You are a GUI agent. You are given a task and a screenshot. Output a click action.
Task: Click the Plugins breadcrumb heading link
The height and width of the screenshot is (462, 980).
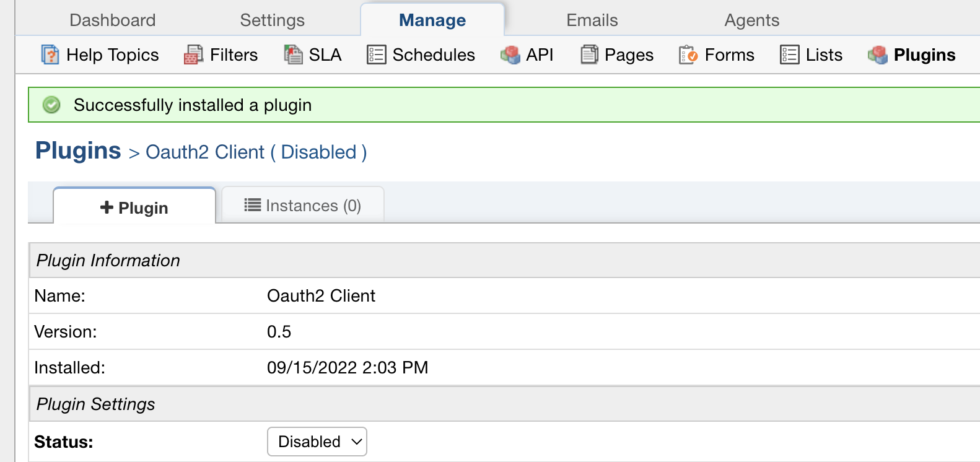coord(78,151)
